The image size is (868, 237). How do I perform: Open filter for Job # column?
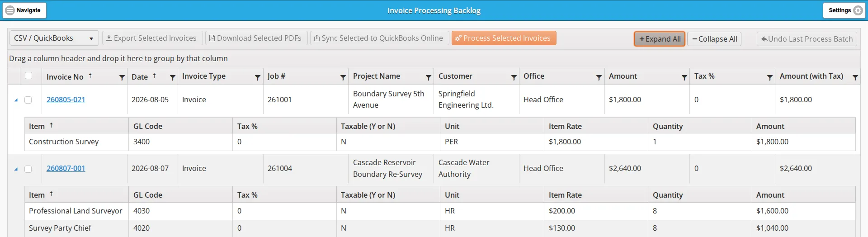[343, 78]
